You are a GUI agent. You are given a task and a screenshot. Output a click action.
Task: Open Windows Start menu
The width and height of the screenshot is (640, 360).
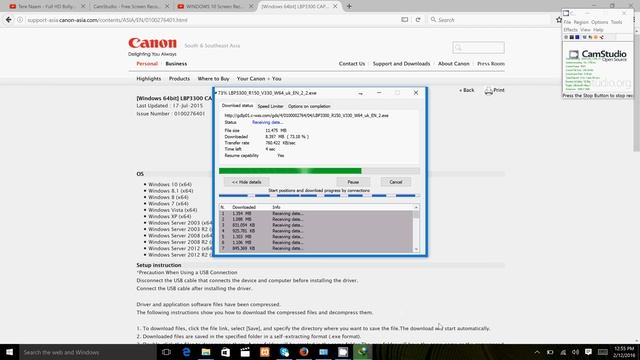click(x=9, y=352)
